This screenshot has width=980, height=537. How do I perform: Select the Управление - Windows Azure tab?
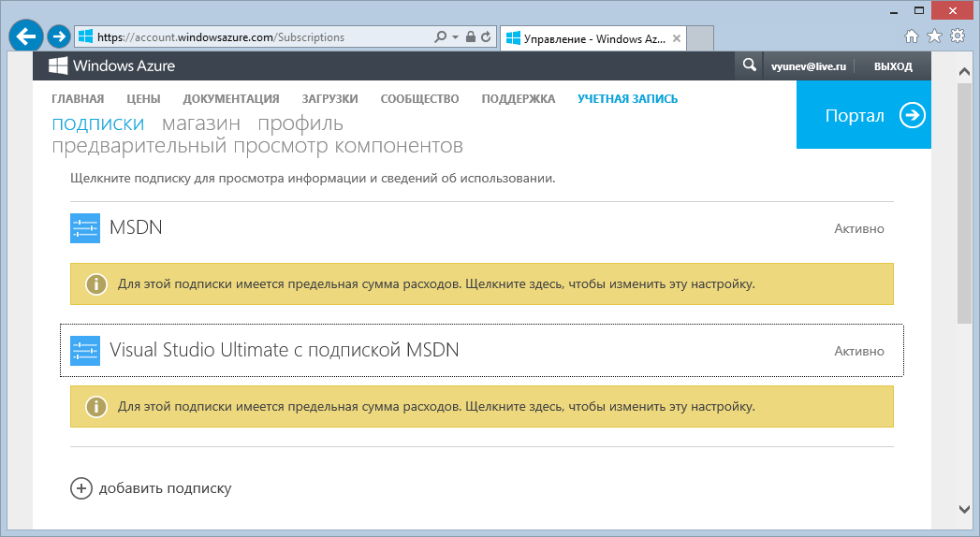click(593, 38)
